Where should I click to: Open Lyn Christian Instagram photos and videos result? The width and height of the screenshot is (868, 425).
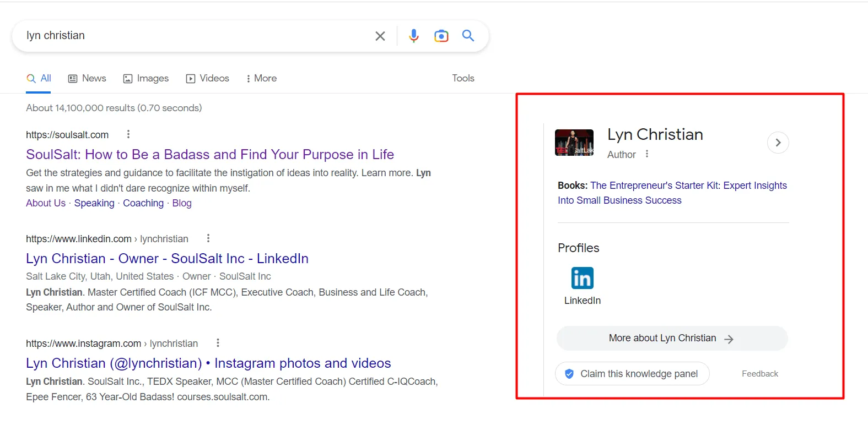click(208, 363)
